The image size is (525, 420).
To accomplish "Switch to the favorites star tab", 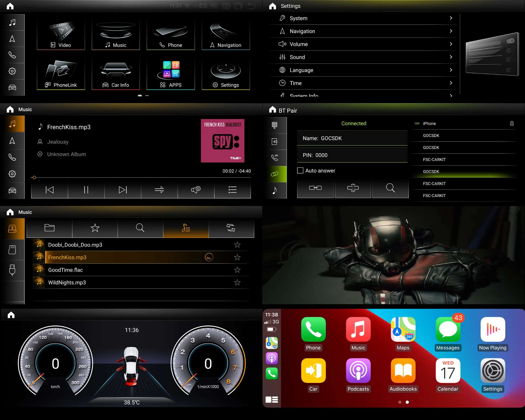I will click(x=95, y=228).
